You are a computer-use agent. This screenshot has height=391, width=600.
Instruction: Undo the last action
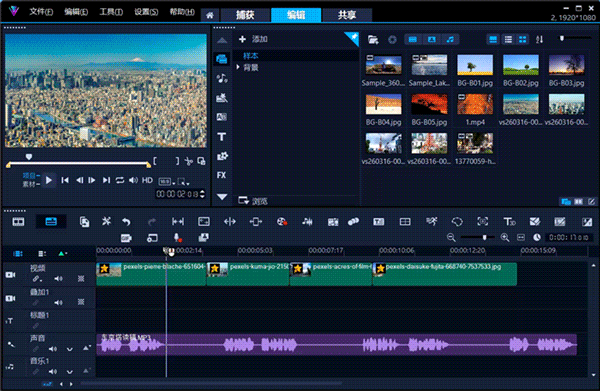point(126,222)
